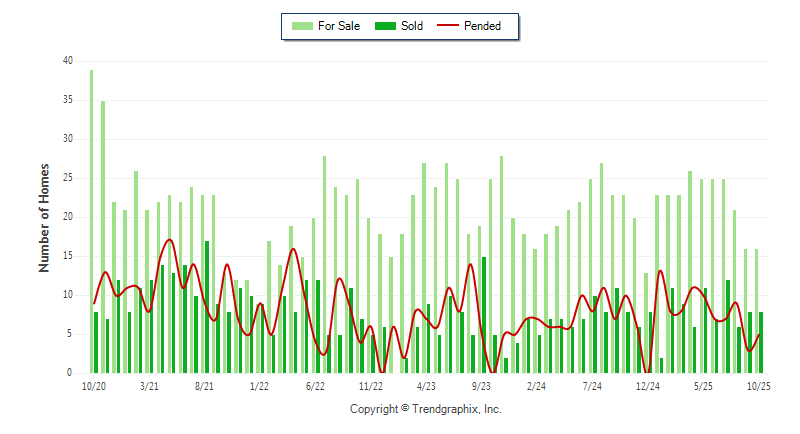Select the 9/23 x-axis date label
The height and width of the screenshot is (434, 800).
coord(481,386)
